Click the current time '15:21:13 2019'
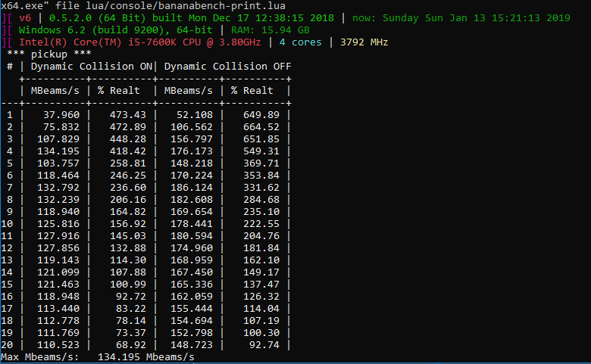The image size is (591, 364). [530, 18]
